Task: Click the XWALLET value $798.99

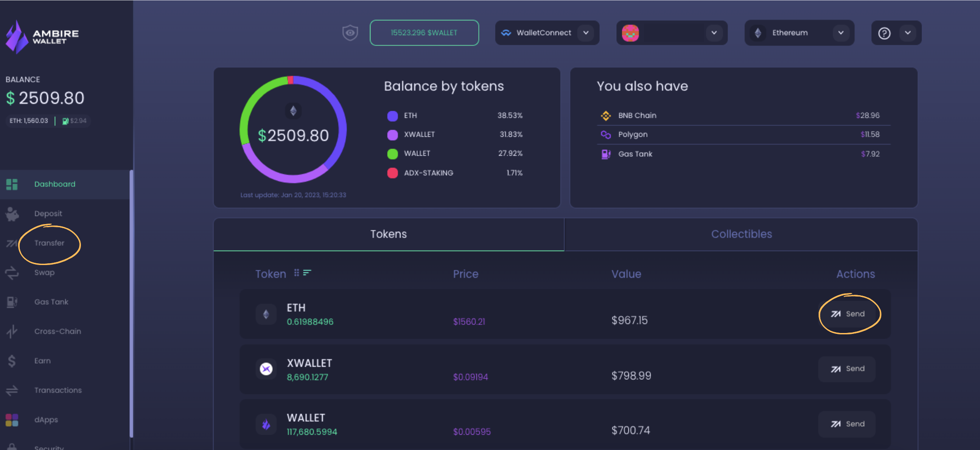Action: (x=631, y=376)
